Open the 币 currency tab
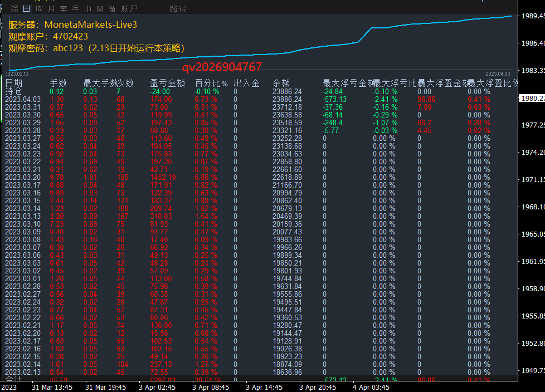Viewport: 545px width, 392px height. coord(87,9)
